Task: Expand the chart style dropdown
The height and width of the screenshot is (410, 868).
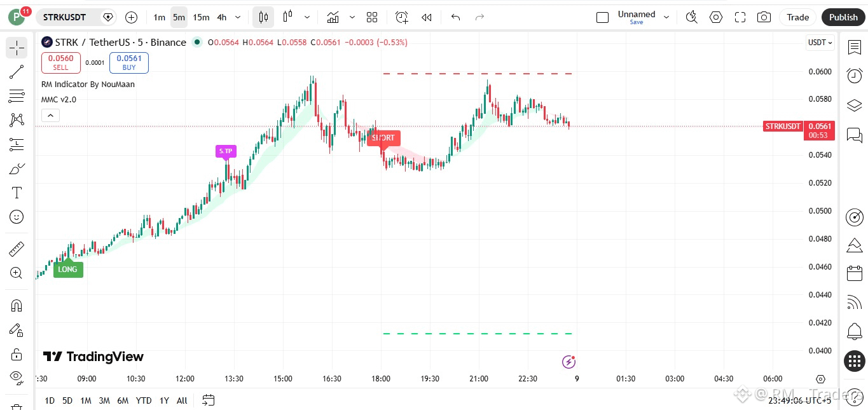Action: coord(307,17)
